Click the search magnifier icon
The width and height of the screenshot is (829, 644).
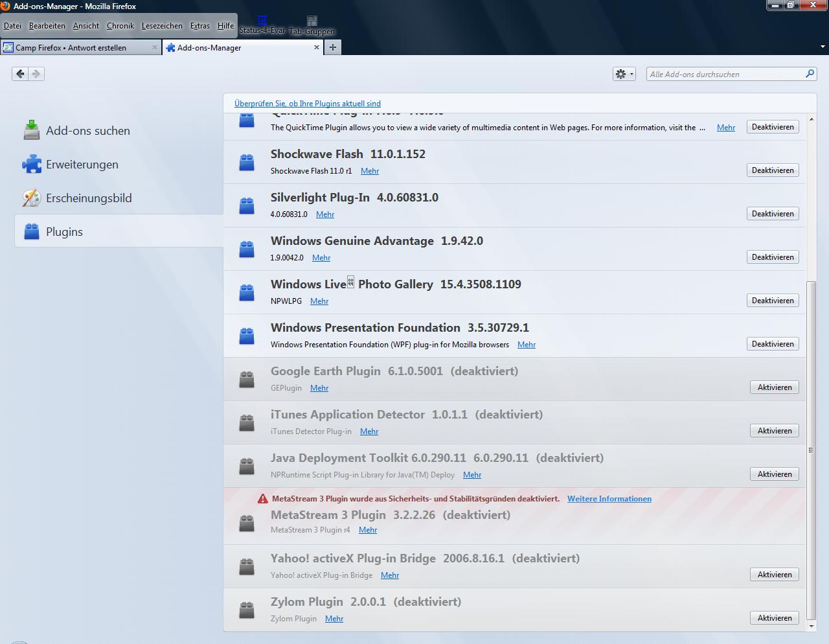pyautogui.click(x=810, y=74)
